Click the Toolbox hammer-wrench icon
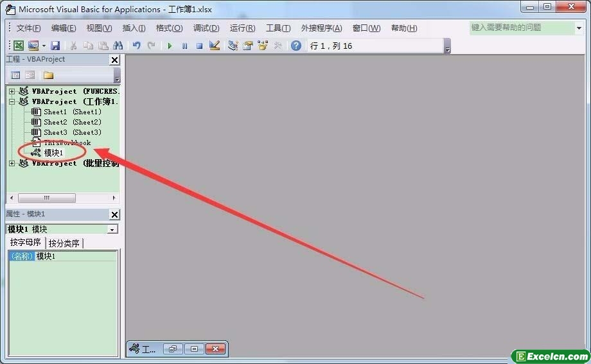 pos(278,46)
